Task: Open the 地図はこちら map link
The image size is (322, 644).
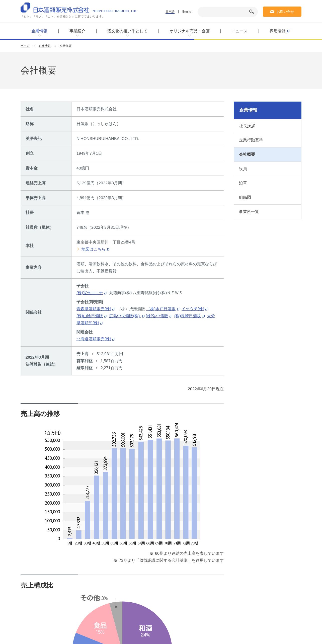Action: click(93, 249)
